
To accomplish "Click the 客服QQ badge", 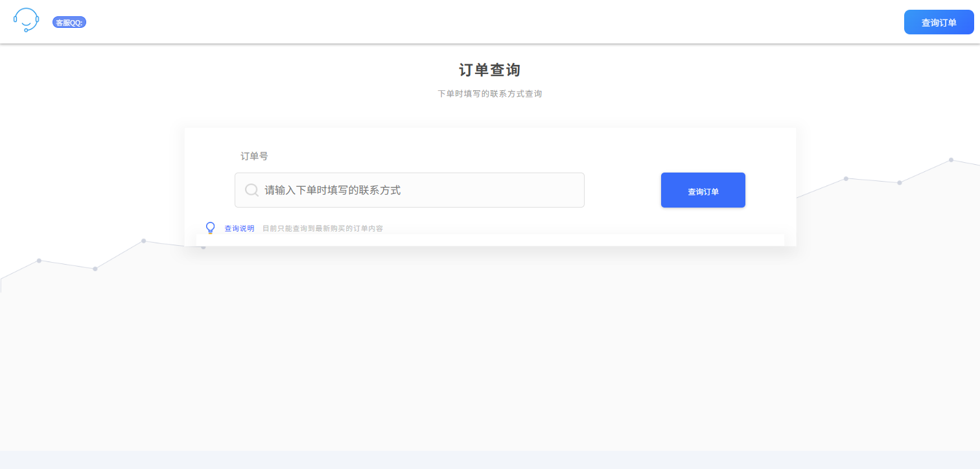I will pos(69,21).
